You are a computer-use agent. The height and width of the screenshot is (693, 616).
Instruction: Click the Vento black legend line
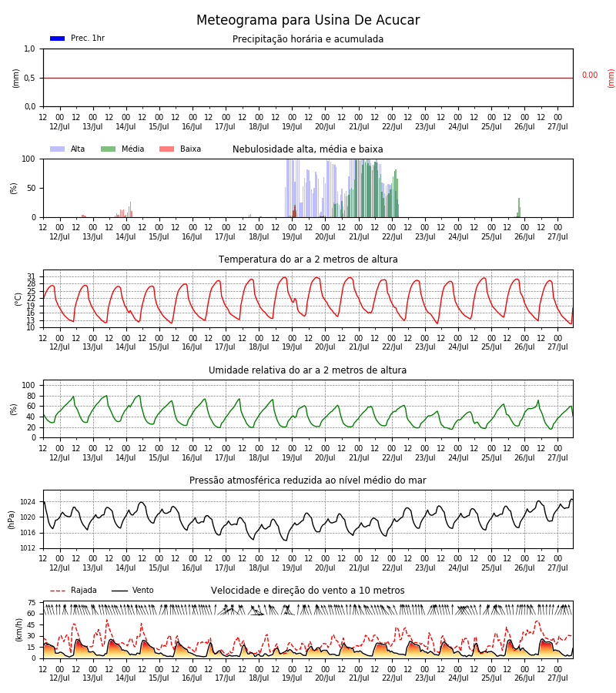pos(119,591)
